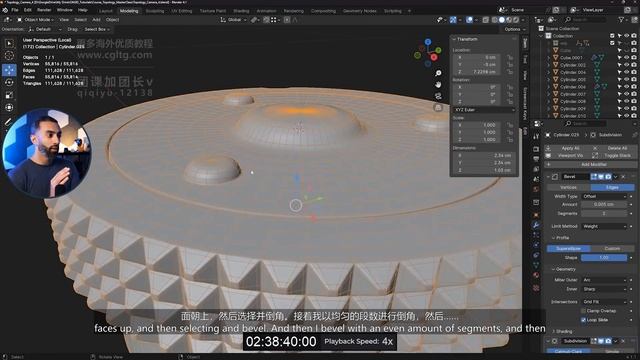Click the viewport pan hand icon

coord(438,85)
